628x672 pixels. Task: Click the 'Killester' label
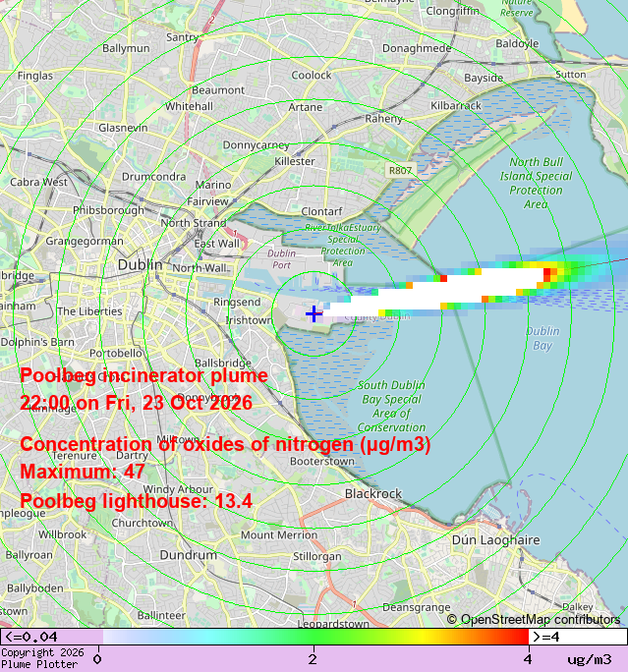[295, 161]
